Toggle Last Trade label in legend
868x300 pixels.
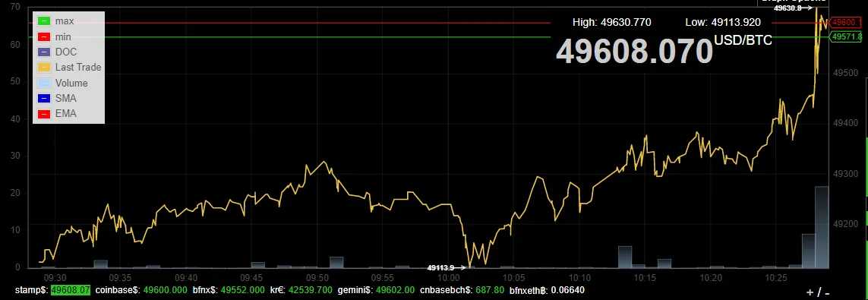tap(78, 68)
